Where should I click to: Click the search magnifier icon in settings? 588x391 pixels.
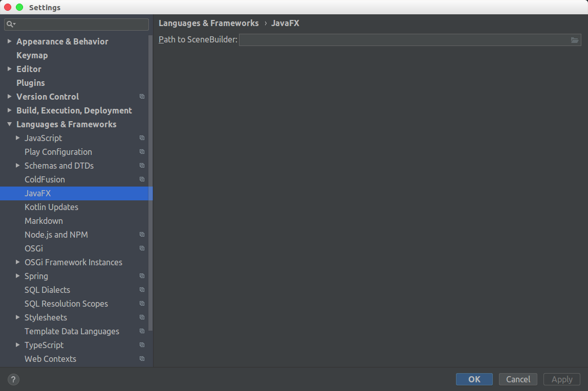10,25
